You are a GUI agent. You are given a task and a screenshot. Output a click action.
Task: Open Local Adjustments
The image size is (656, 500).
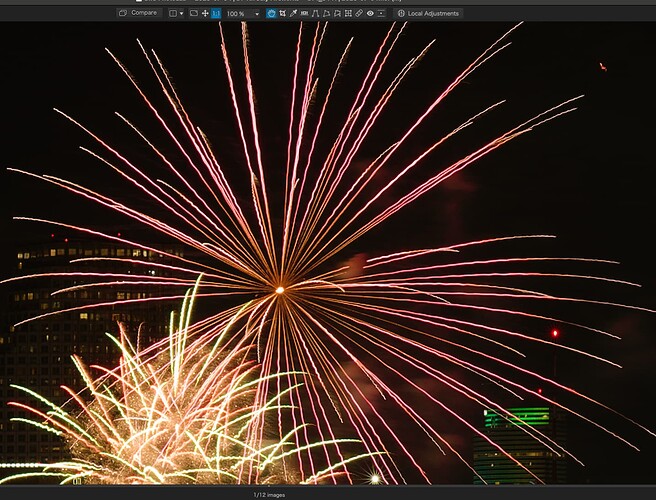click(428, 13)
